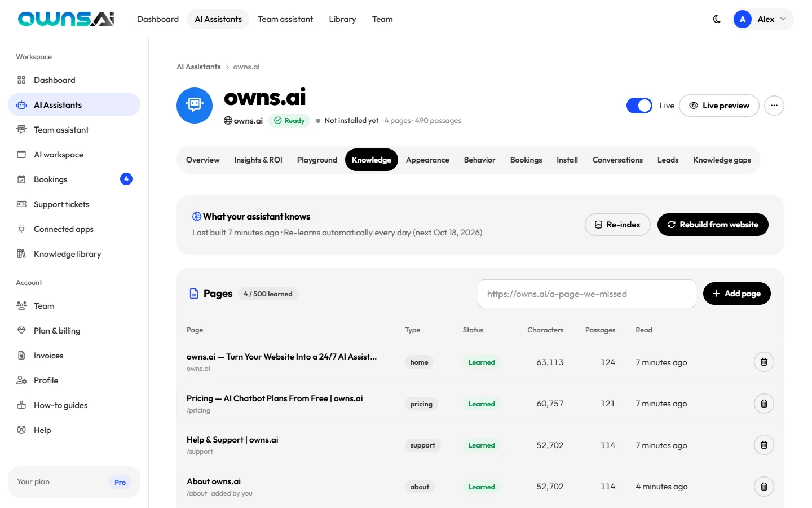The image size is (812, 508).
Task: Open Support tickets in sidebar
Action: (x=74, y=204)
